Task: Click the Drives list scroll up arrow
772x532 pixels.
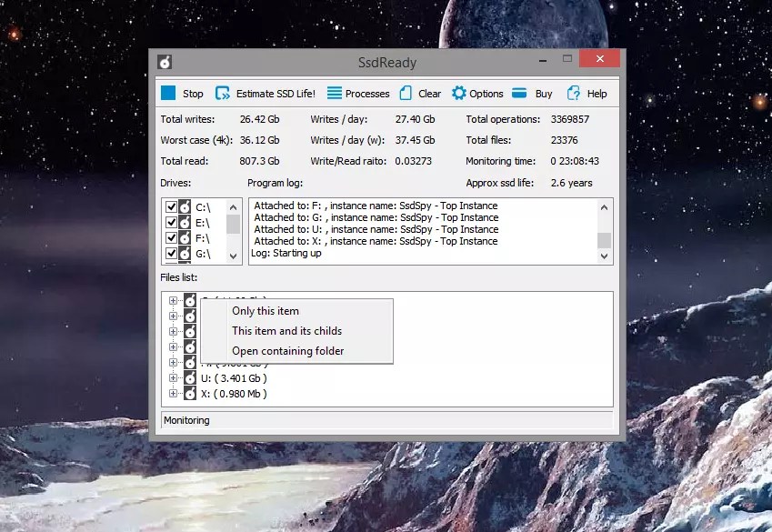Action: pos(234,207)
